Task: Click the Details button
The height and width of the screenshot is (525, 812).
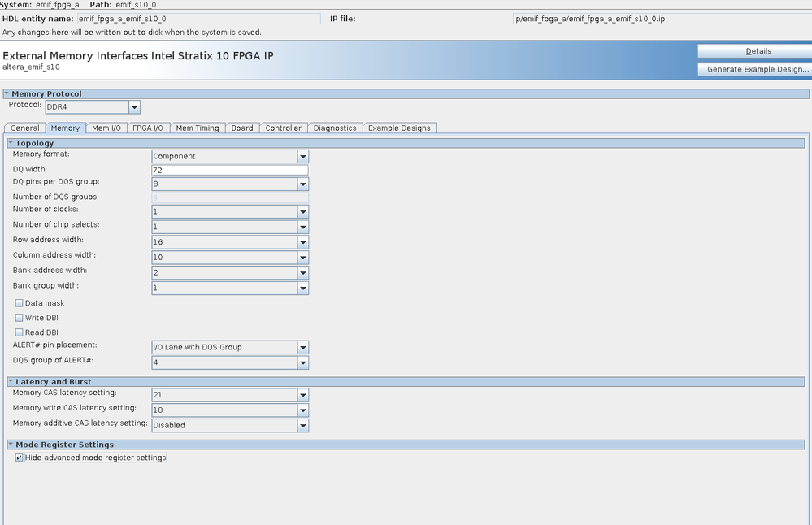Action: click(755, 51)
